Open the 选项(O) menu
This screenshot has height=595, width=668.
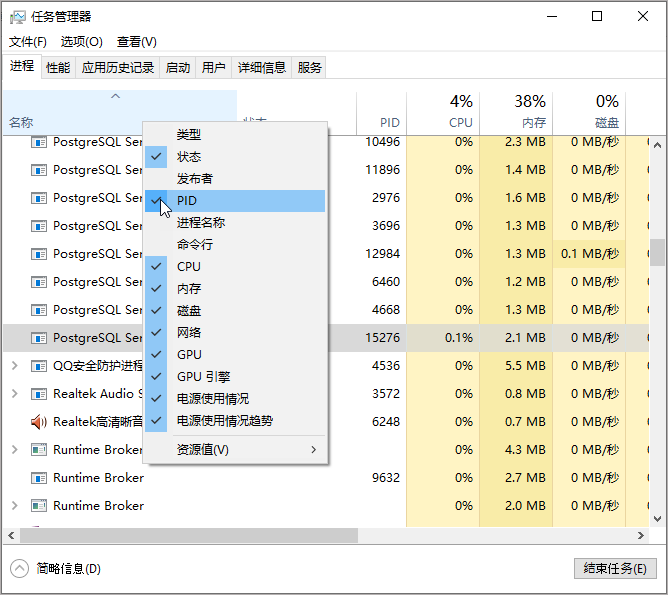[x=81, y=42]
